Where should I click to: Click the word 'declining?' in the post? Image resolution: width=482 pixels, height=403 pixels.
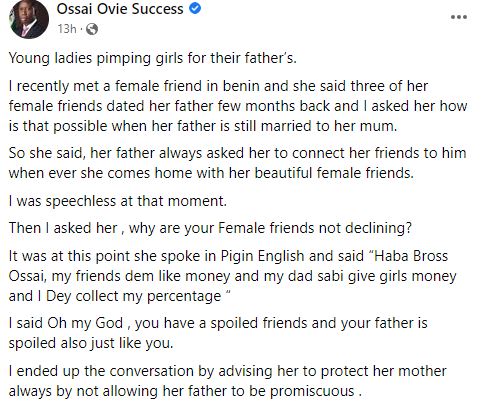pos(378,228)
